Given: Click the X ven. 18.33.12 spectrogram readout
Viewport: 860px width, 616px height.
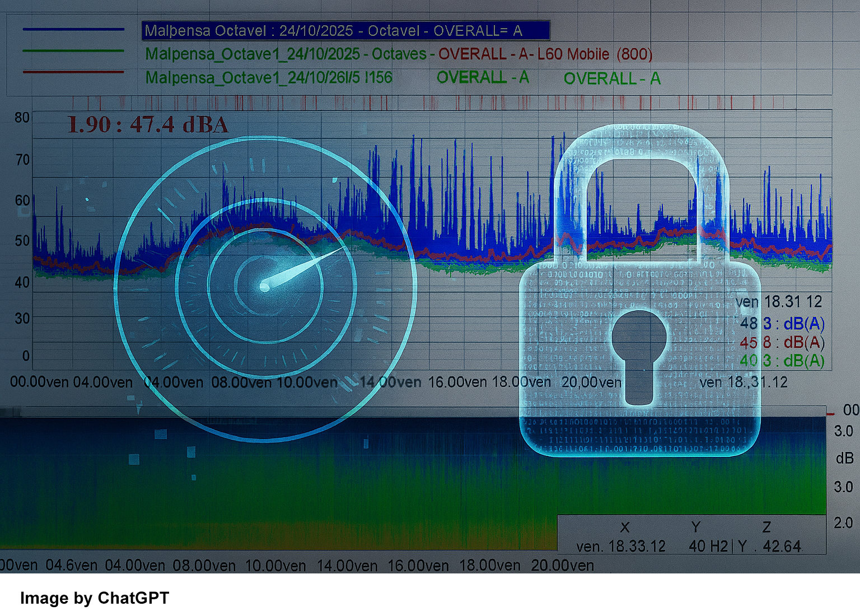Looking at the screenshot, I should point(621,546).
